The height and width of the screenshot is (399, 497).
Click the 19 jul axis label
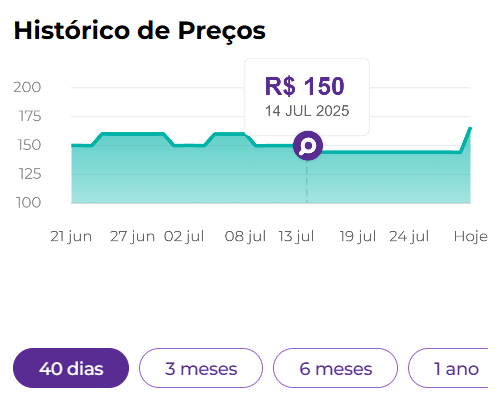tap(358, 236)
